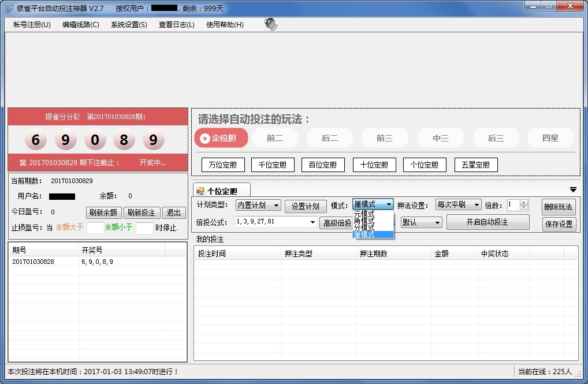
Task: Click the 开启自动投注 button
Action: 487,222
